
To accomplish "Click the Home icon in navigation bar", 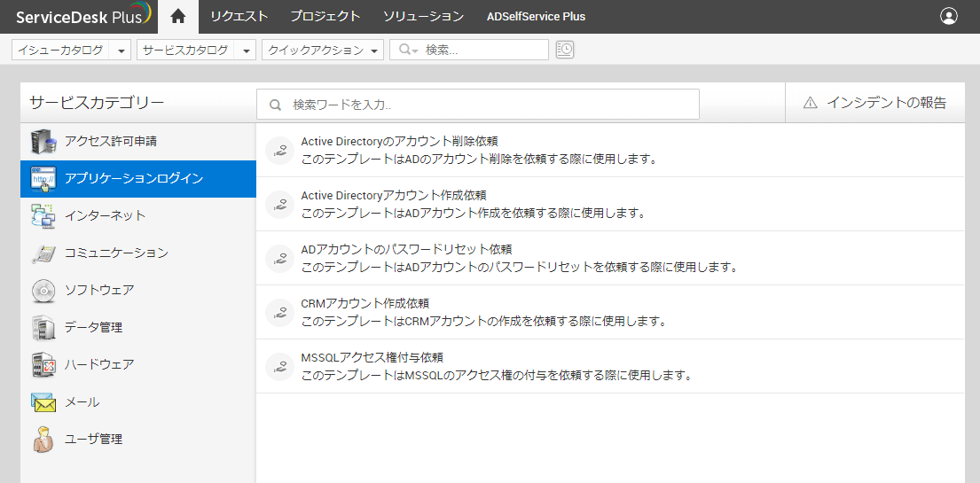I will 178,16.
